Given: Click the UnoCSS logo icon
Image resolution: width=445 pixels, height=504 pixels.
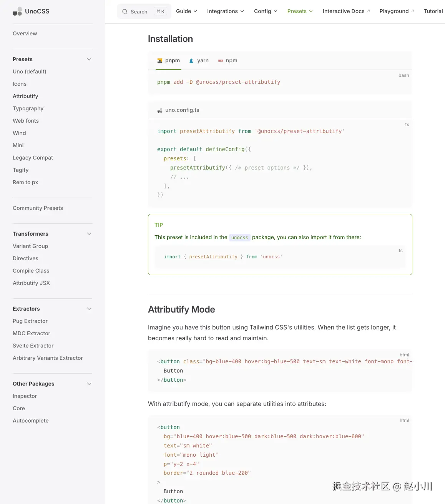Looking at the screenshot, I should click(17, 12).
